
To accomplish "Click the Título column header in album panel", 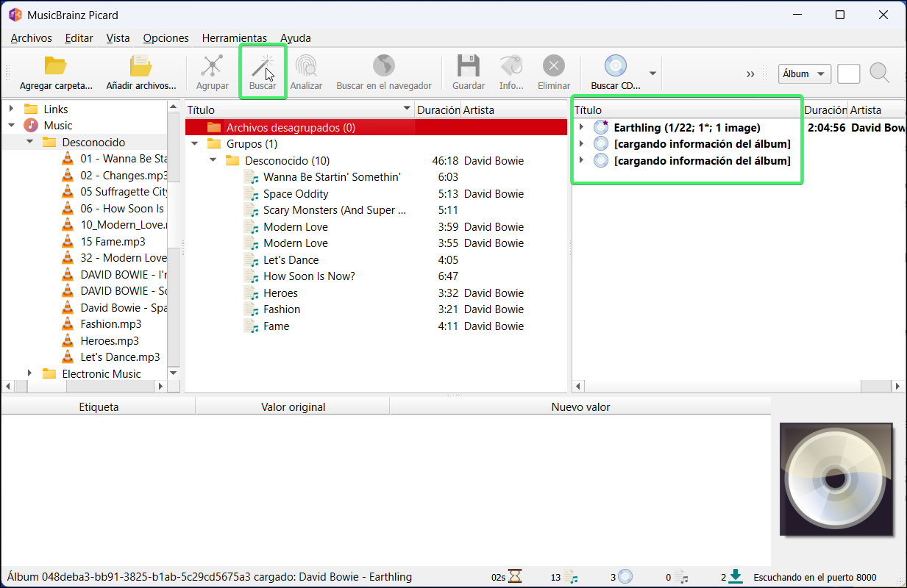I will tap(687, 110).
